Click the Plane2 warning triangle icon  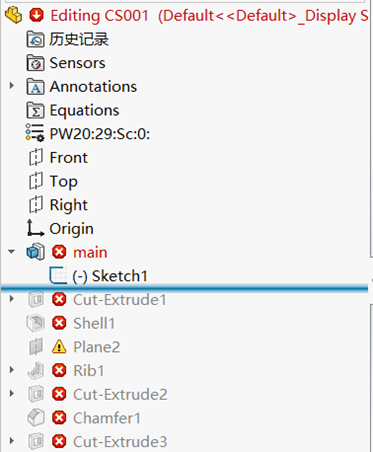click(59, 347)
